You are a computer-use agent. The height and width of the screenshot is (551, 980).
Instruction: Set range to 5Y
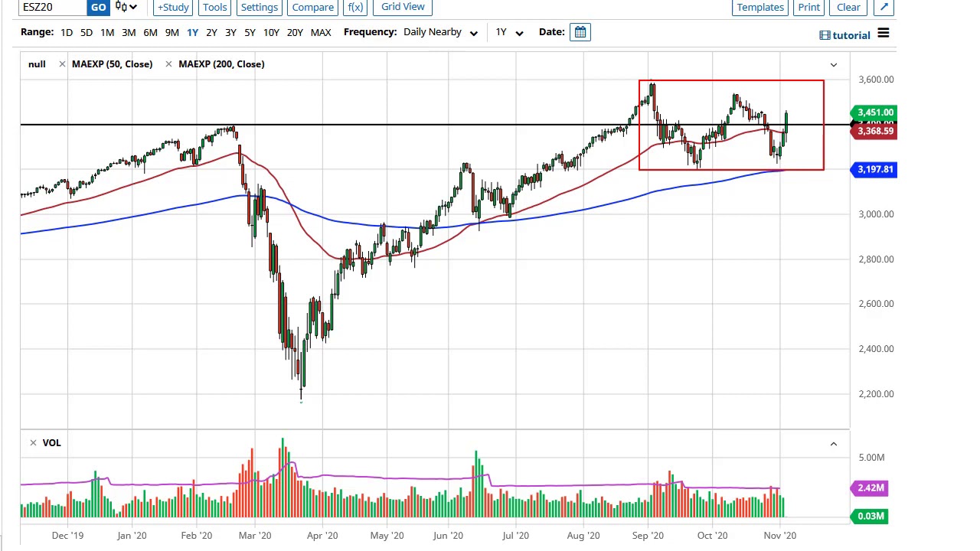click(x=250, y=32)
